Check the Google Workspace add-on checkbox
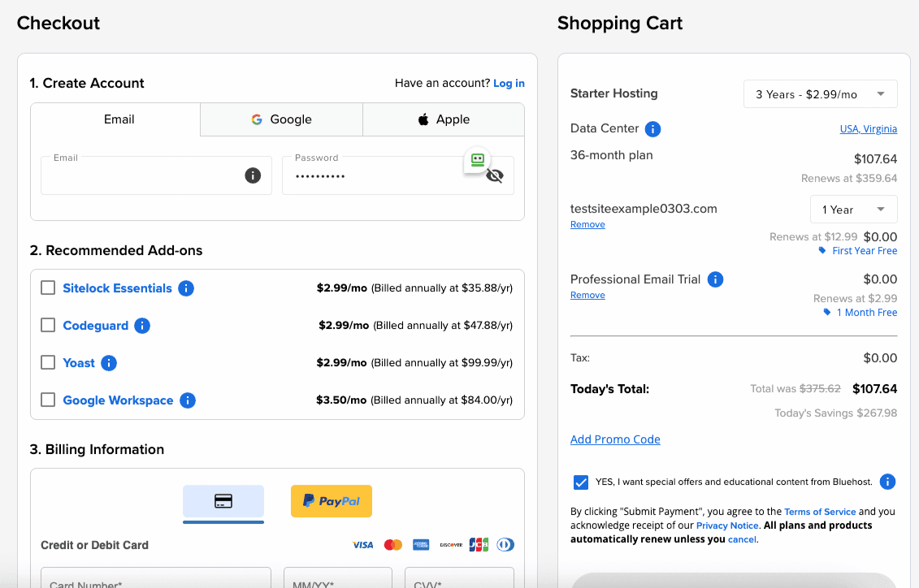 [x=48, y=400]
